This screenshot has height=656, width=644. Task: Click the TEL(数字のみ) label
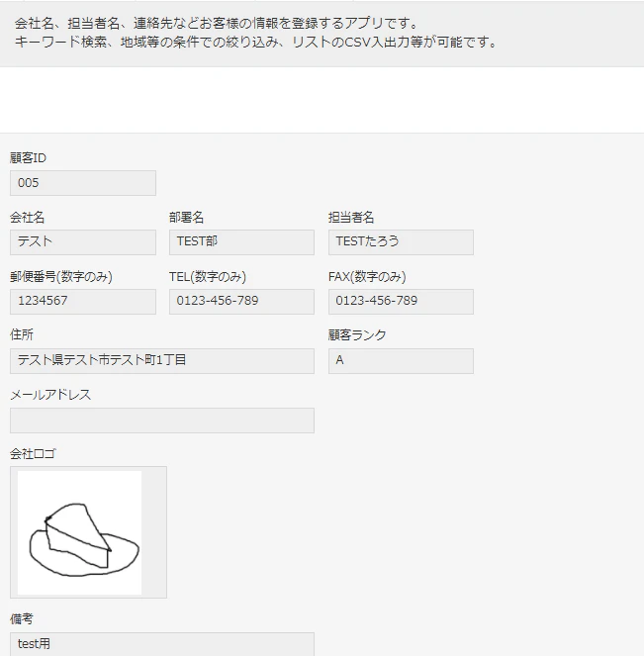tap(208, 277)
